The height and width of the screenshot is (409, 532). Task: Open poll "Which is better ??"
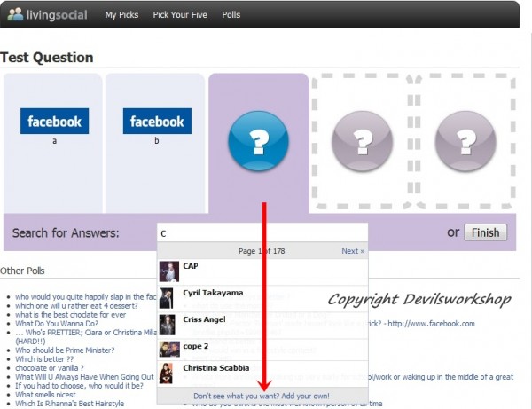(44, 359)
